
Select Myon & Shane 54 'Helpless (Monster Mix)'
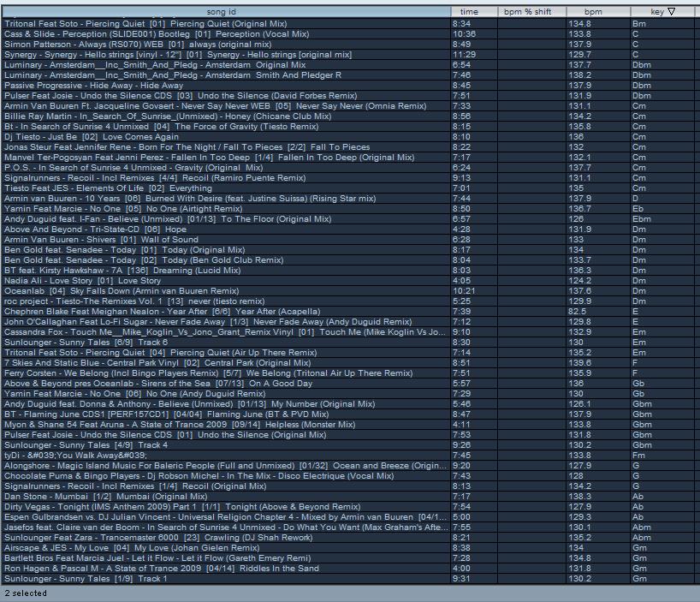pyautogui.click(x=348, y=424)
